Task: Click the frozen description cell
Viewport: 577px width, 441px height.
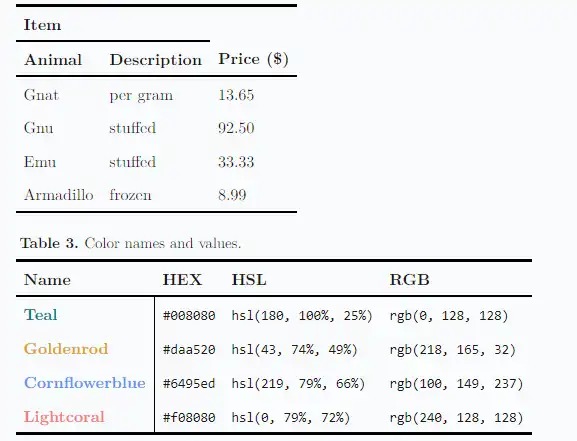Action: (x=130, y=195)
